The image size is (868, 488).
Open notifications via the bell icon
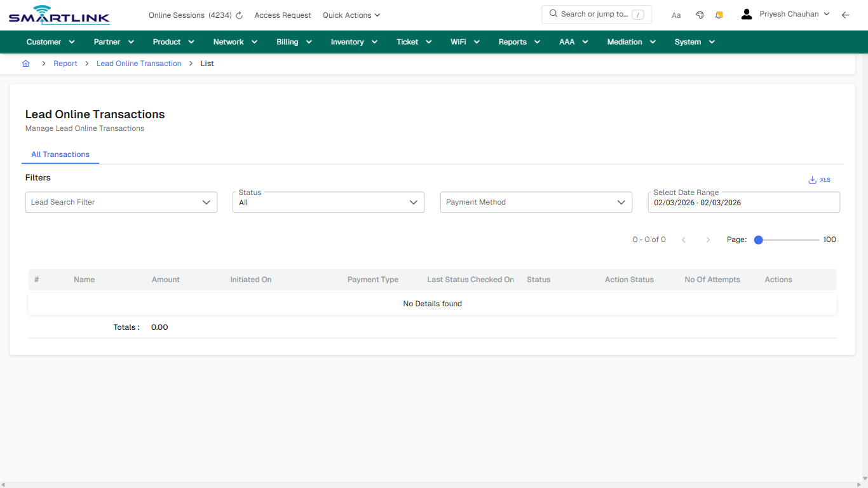click(x=719, y=14)
